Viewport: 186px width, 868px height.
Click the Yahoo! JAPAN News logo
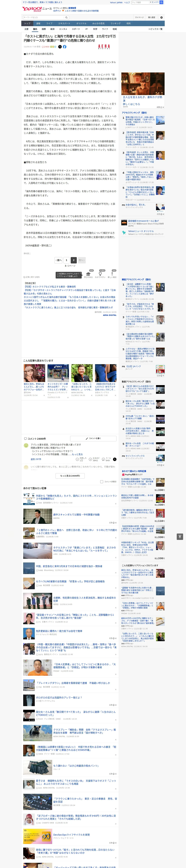pos(37,9)
